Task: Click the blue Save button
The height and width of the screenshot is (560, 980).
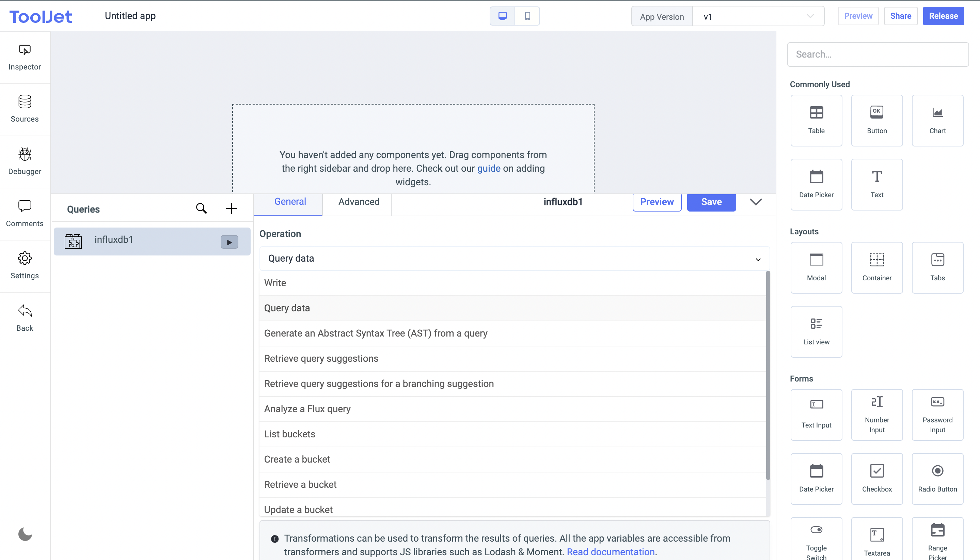Action: point(711,202)
